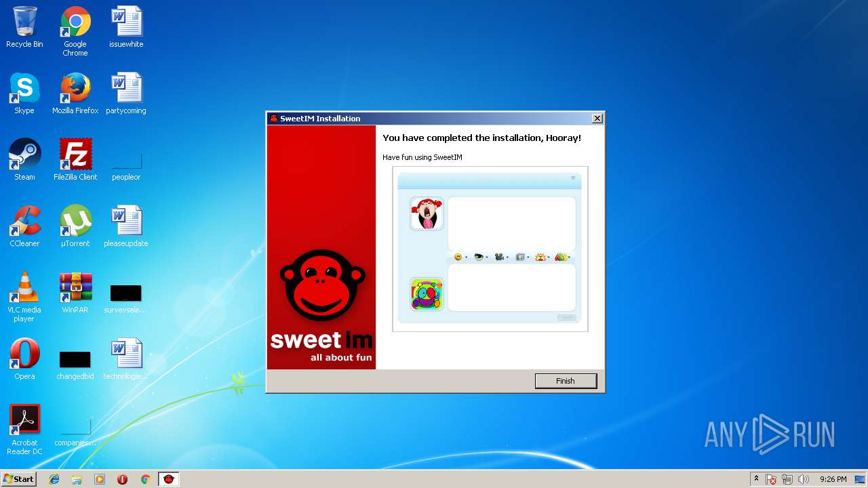
Task: Click the colorful monster avatar in preview
Action: click(427, 295)
